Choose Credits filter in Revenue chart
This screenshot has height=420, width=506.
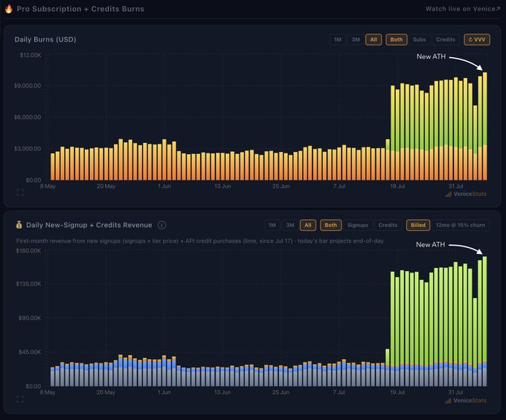coord(388,225)
